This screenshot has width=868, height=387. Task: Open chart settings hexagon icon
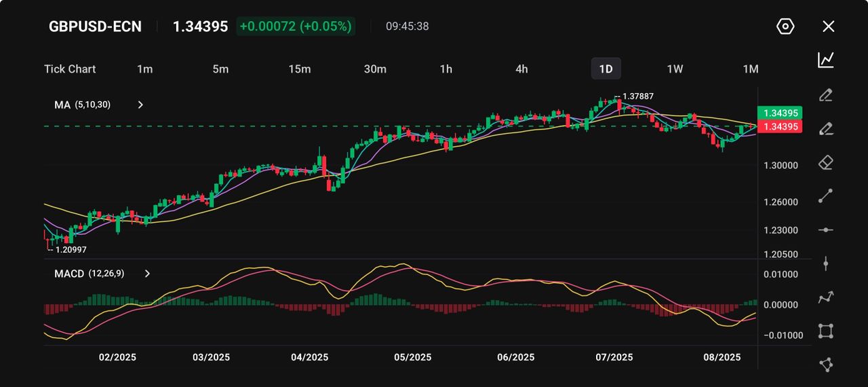(785, 26)
